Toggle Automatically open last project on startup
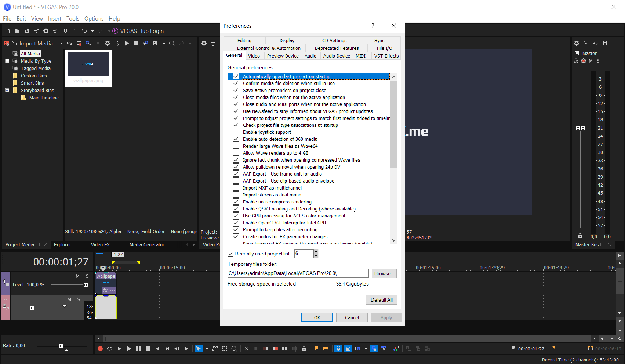Screen dimensions: 625x364 pyautogui.click(x=236, y=77)
